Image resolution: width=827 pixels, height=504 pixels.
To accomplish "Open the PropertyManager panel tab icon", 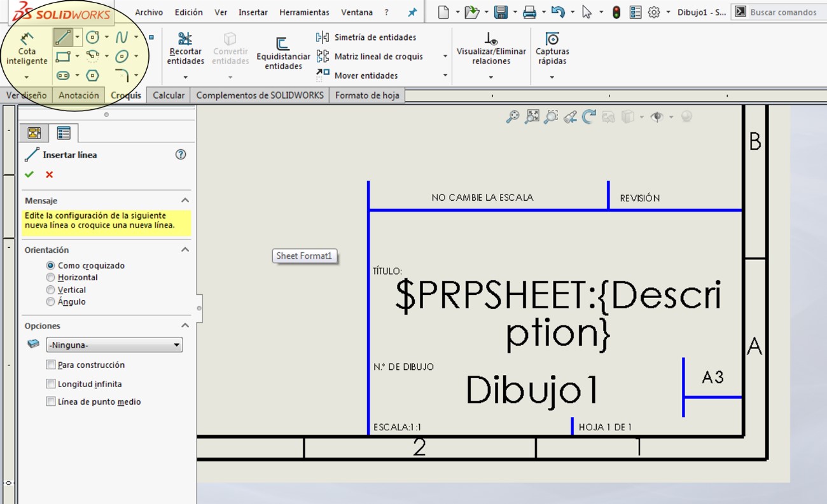I will pos(63,133).
